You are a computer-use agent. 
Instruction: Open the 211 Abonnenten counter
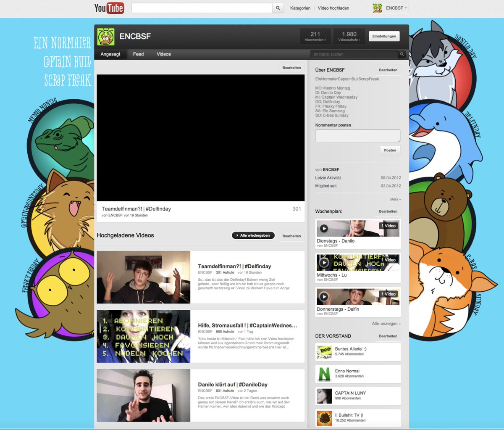(x=315, y=37)
